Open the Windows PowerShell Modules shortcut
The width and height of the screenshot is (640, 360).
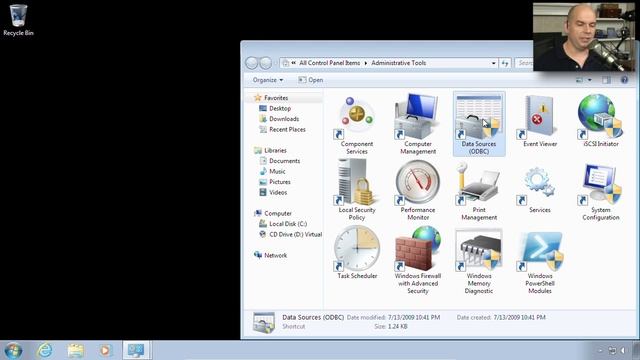(540, 261)
